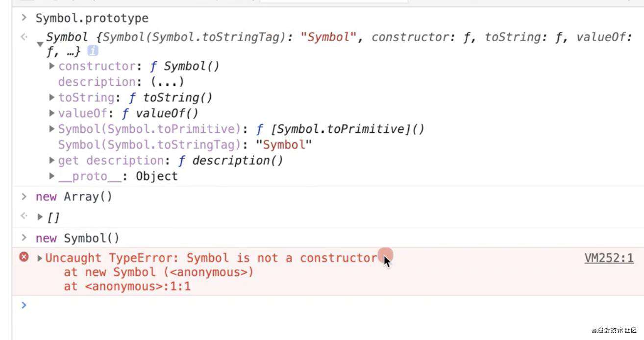Click the red error icon
This screenshot has height=340, width=644.
(x=24, y=257)
